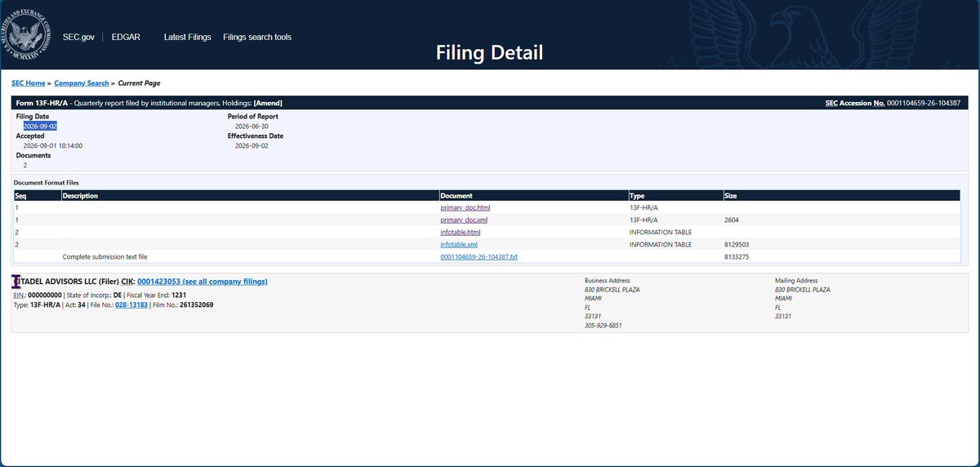Click the CITADEL ADVISORS LLC filer name

coord(54,282)
